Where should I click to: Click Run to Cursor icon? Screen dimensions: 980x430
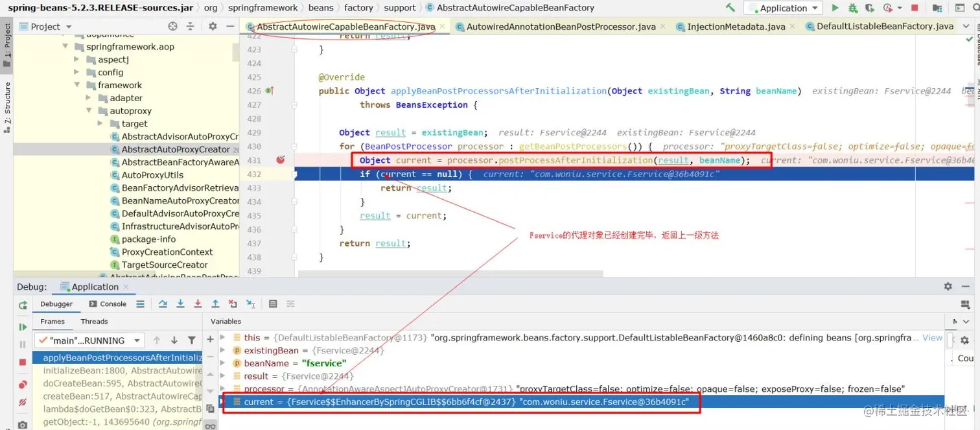coord(251,304)
